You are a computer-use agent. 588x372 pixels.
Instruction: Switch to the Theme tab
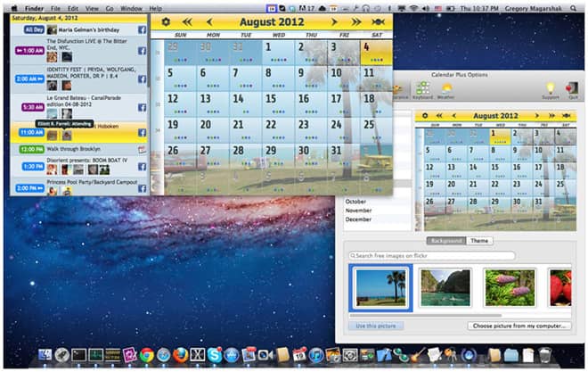coord(479,241)
